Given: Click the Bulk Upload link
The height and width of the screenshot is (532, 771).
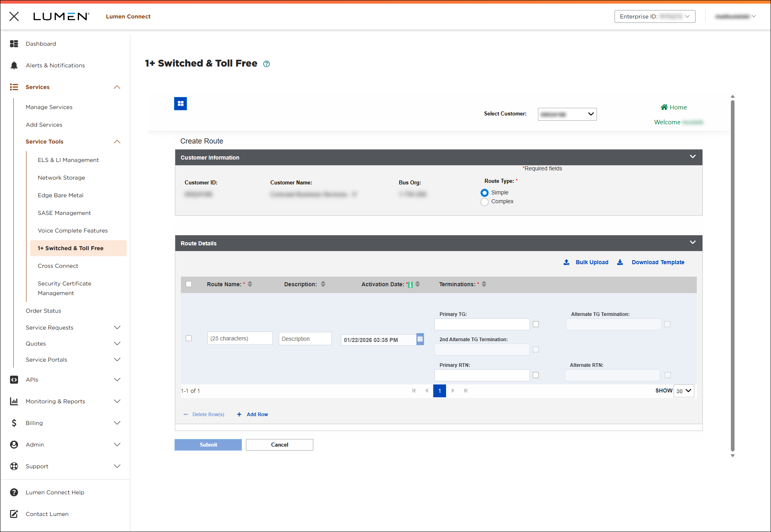Looking at the screenshot, I should [592, 262].
